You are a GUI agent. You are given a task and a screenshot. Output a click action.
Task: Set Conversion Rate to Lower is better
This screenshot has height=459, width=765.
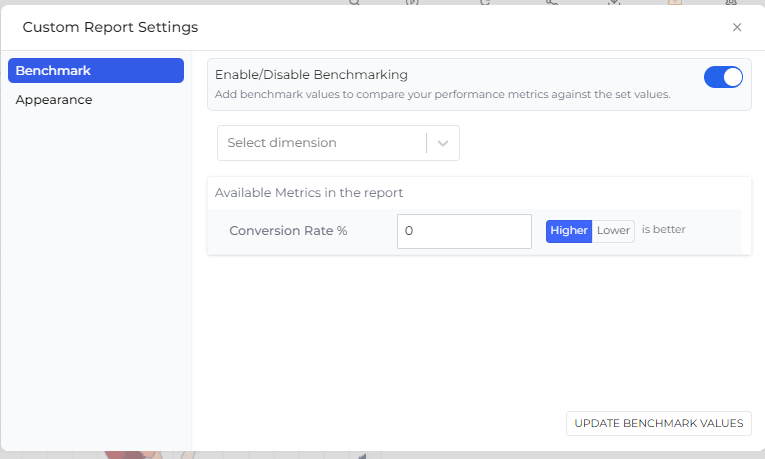[x=613, y=231]
